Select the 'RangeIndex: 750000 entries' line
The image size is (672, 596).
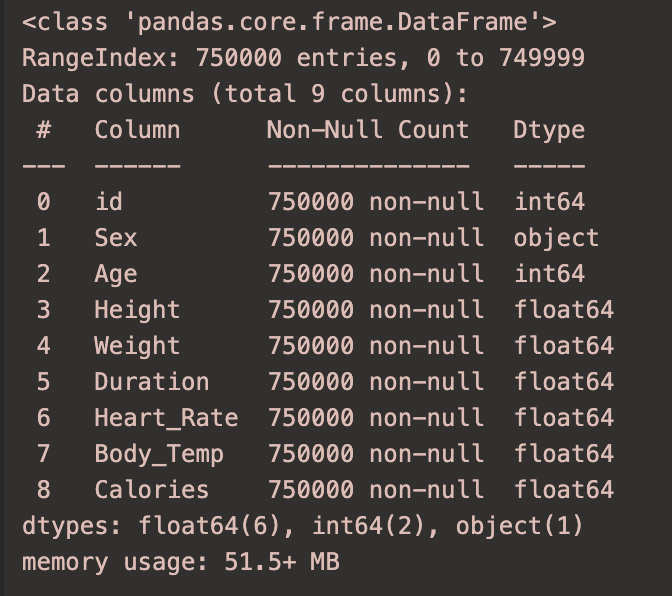(x=303, y=57)
